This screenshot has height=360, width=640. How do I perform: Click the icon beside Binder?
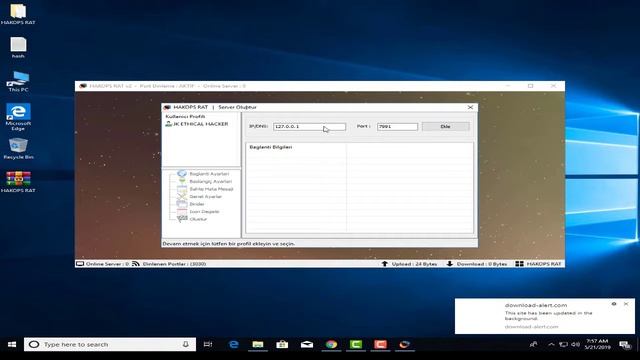[x=182, y=204]
